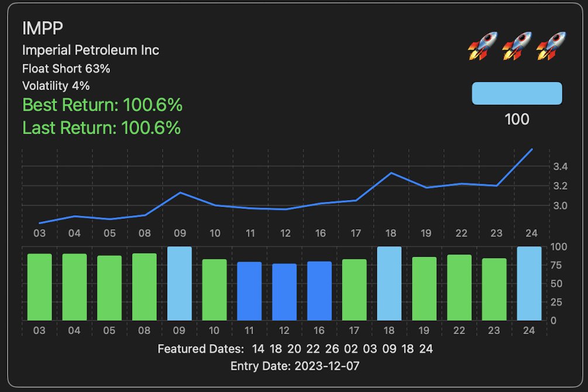Click the light blue bar for date 09
588x392 pixels.
point(179,284)
